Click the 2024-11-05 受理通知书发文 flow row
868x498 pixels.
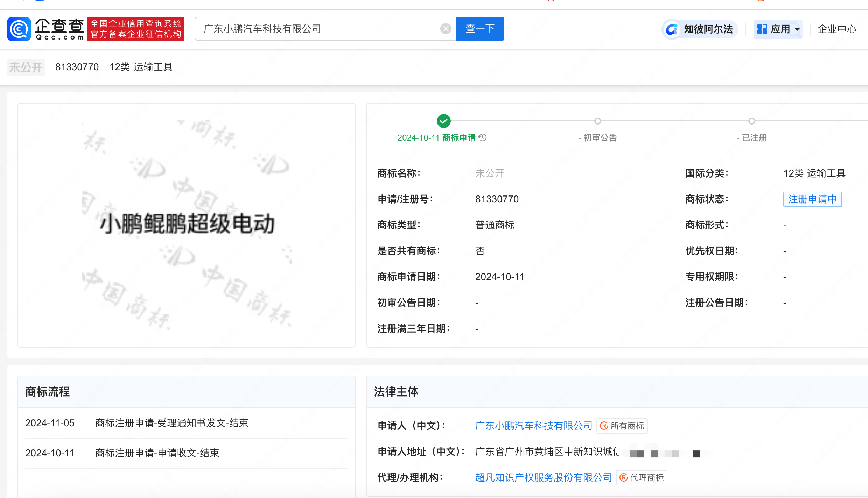coord(187,423)
